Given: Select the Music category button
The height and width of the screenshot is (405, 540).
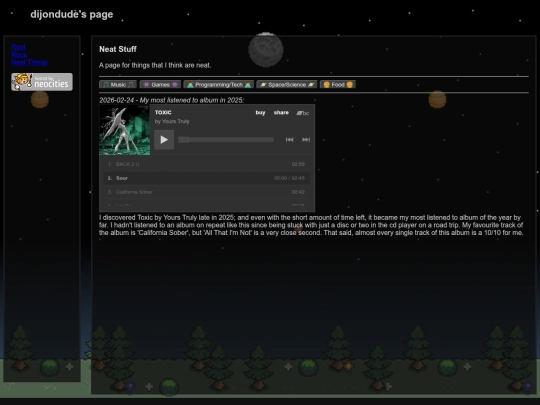Looking at the screenshot, I should (x=118, y=85).
